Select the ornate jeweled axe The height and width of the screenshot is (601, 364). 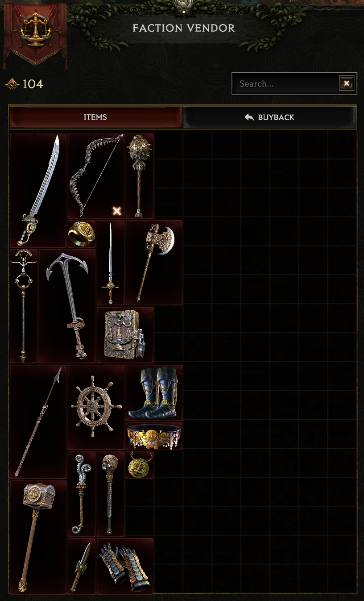coord(154,263)
